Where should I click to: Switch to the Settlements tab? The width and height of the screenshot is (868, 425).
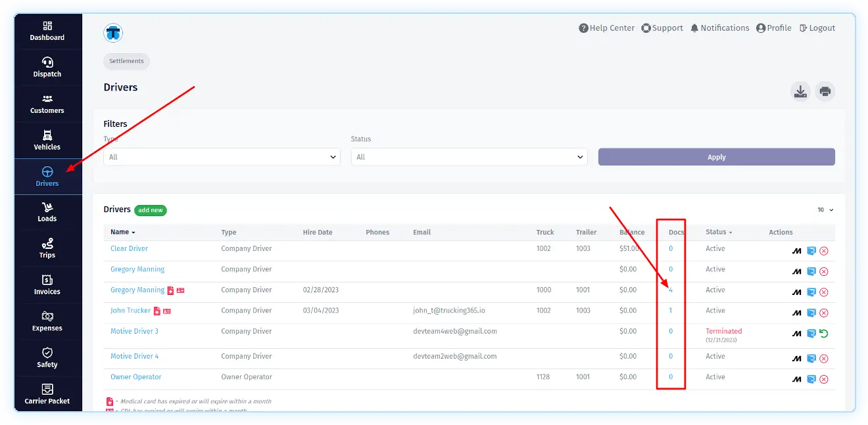coord(126,61)
